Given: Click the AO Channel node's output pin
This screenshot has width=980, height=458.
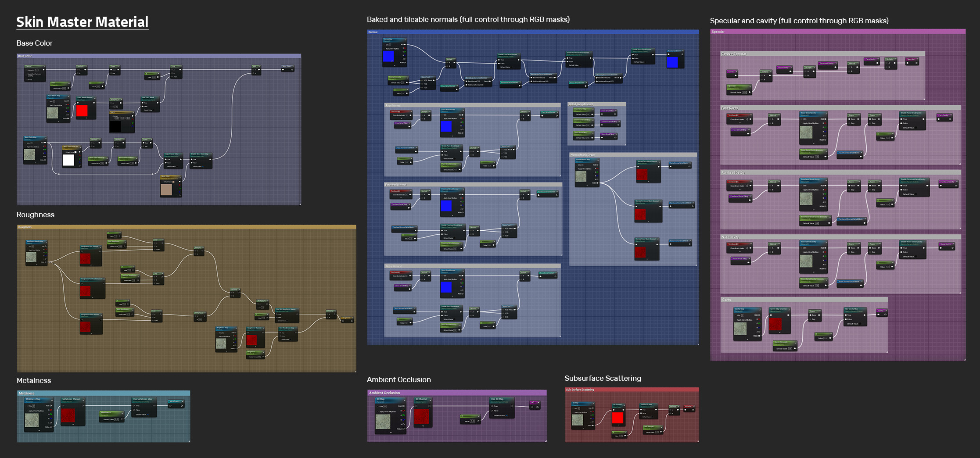Looking at the screenshot, I should [x=430, y=406].
